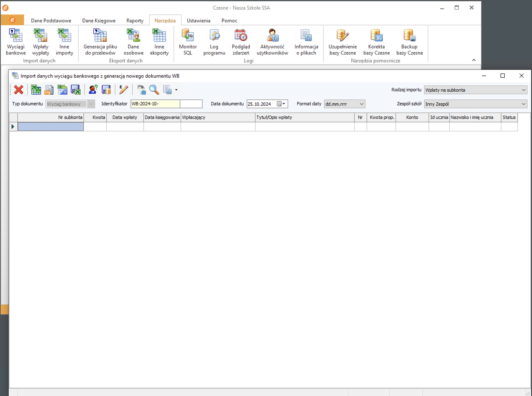Screen dimensions: 532x396
Task: Expand the Rodzaj importu dropdown
Action: [x=524, y=90]
